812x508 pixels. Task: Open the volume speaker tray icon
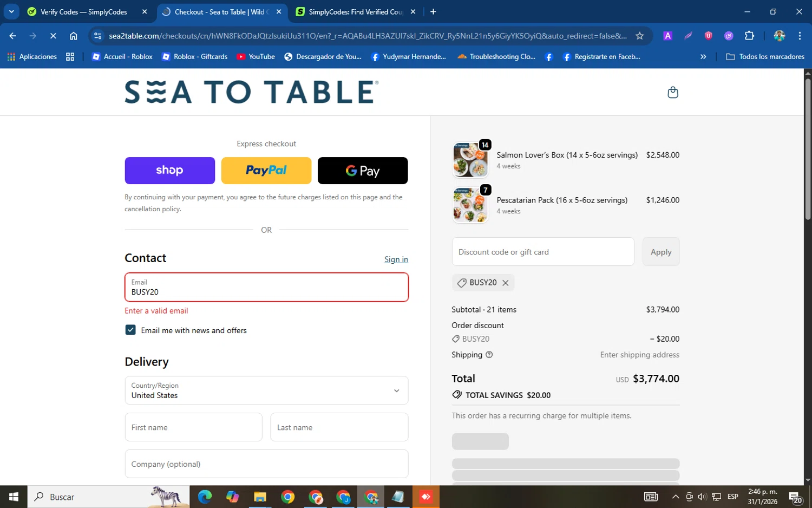point(702,497)
